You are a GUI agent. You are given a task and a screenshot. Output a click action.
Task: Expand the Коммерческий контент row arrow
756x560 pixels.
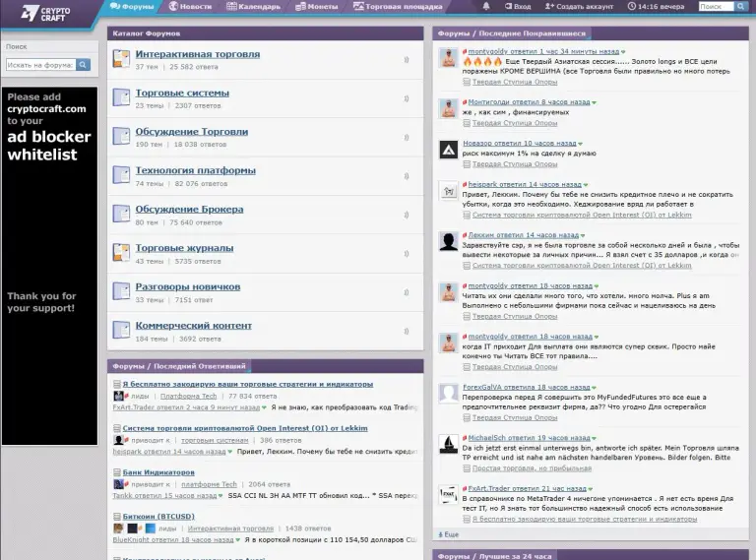pyautogui.click(x=407, y=331)
